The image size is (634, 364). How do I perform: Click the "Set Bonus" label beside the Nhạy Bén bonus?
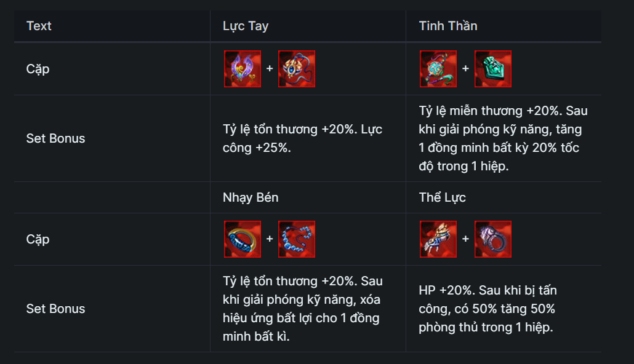point(55,309)
